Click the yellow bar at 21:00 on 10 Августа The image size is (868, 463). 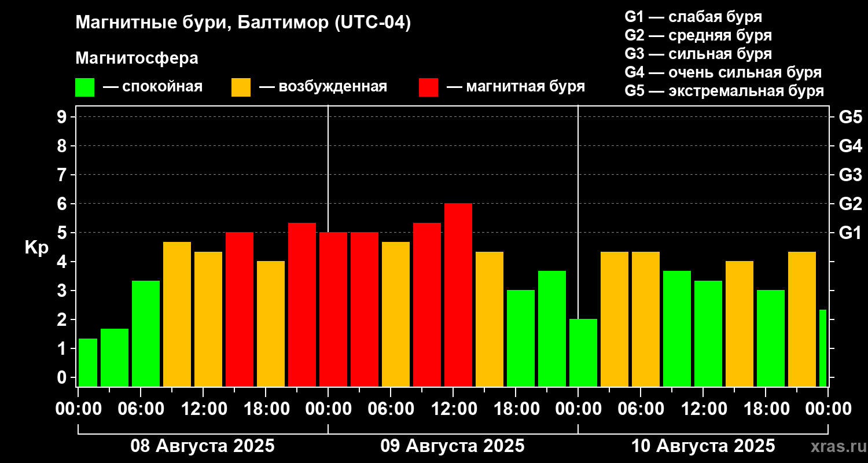point(802,319)
